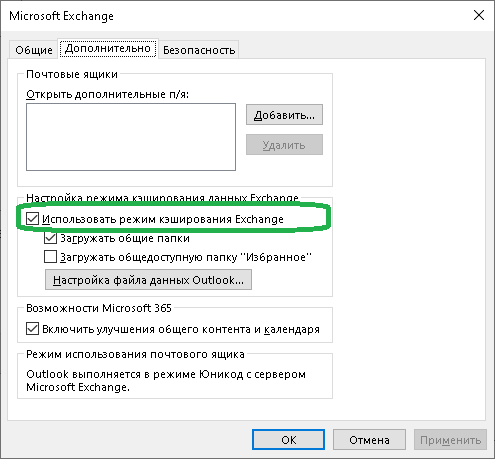The width and height of the screenshot is (495, 459).
Task: Uncheck Загружать общие папки checkbox
Action: coord(50,238)
